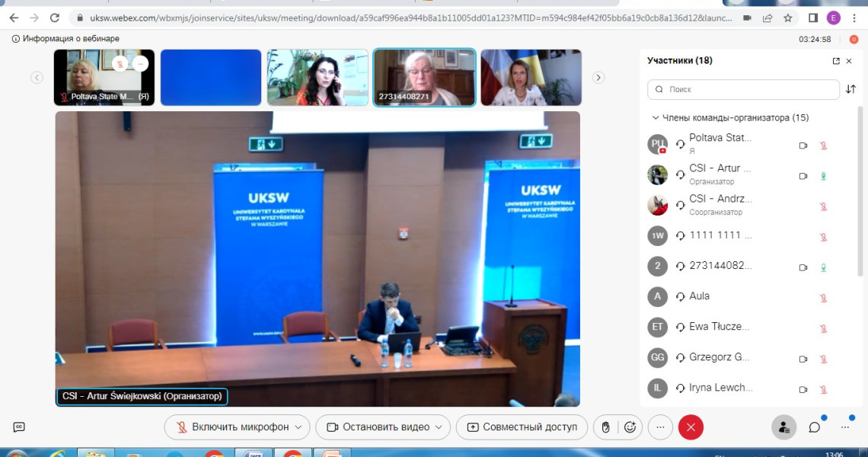Open more options in meeting controls
This screenshot has width=868, height=457.
[x=660, y=427]
